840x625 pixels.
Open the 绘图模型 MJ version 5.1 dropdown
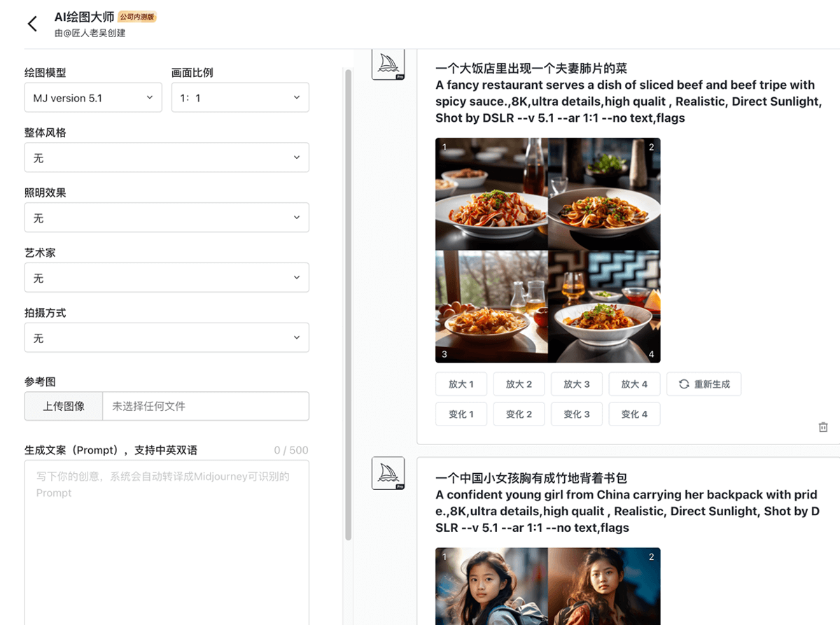pyautogui.click(x=93, y=97)
